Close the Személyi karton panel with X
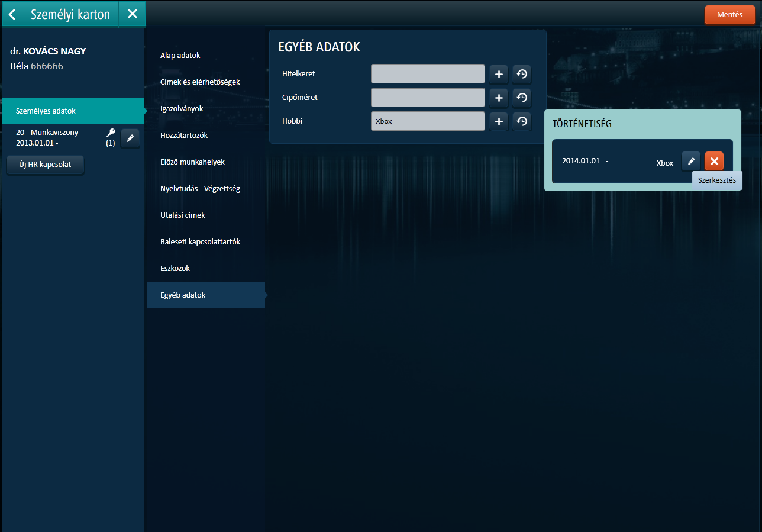The image size is (762, 532). 133,14
